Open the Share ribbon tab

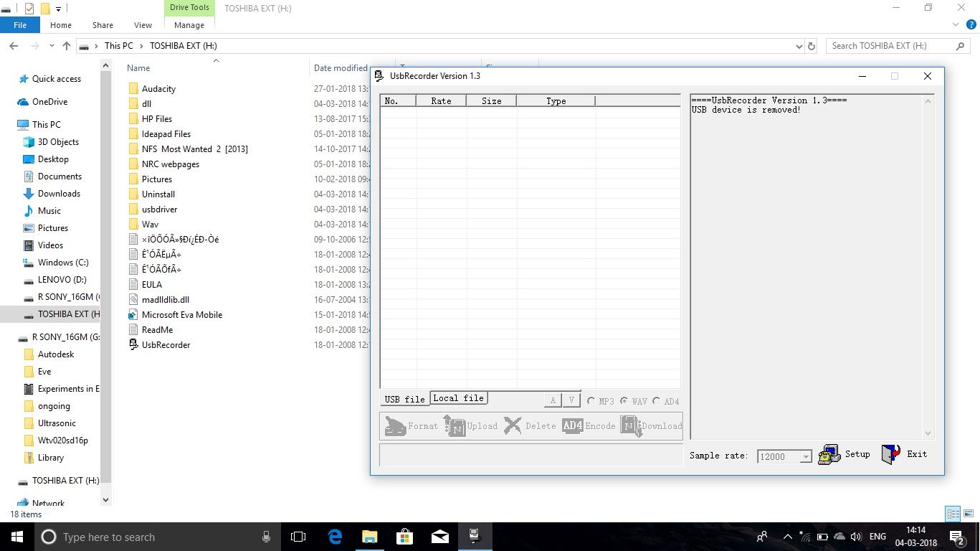(103, 25)
